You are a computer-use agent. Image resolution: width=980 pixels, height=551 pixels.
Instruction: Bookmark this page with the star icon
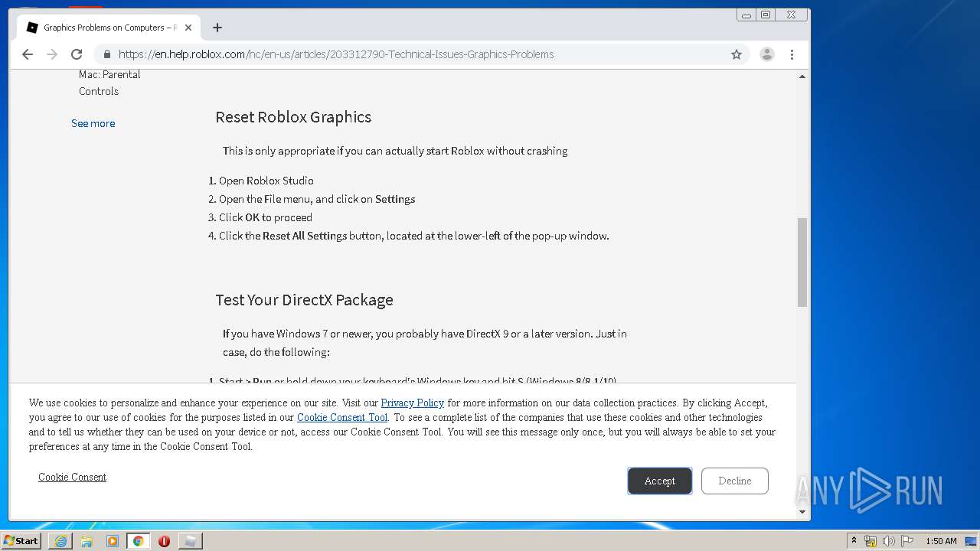[x=737, y=54]
